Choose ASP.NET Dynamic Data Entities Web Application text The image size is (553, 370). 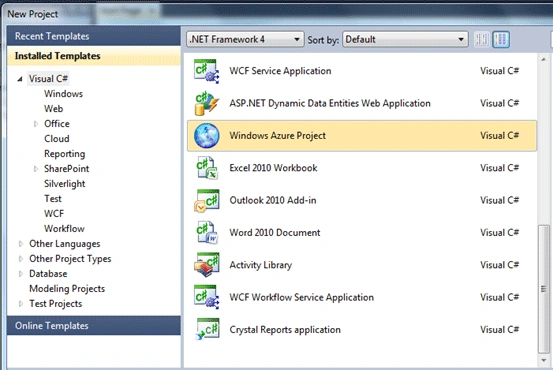[330, 103]
